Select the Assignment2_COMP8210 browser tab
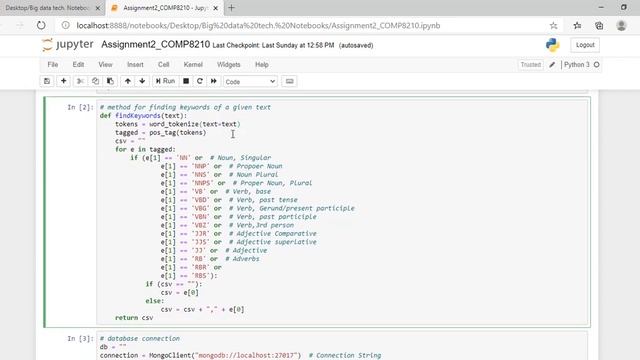This screenshot has height=360, width=640. 166,8
